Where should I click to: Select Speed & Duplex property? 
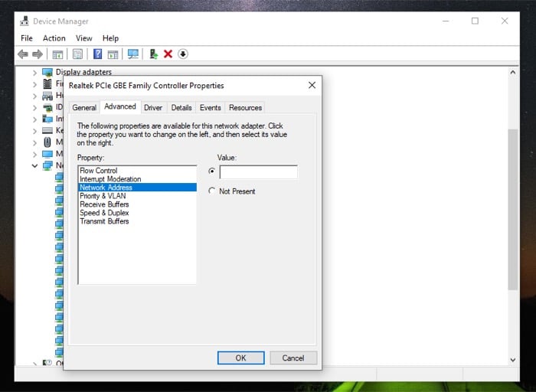(x=137, y=213)
